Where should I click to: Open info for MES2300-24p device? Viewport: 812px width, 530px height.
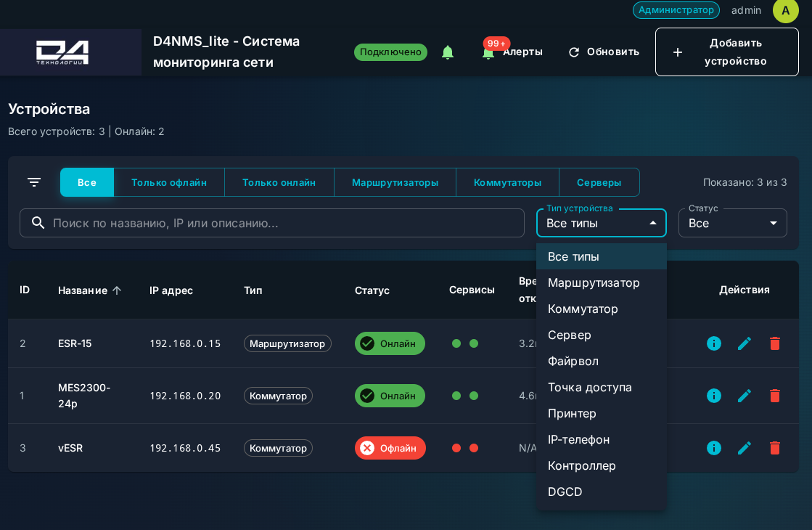pos(713,396)
